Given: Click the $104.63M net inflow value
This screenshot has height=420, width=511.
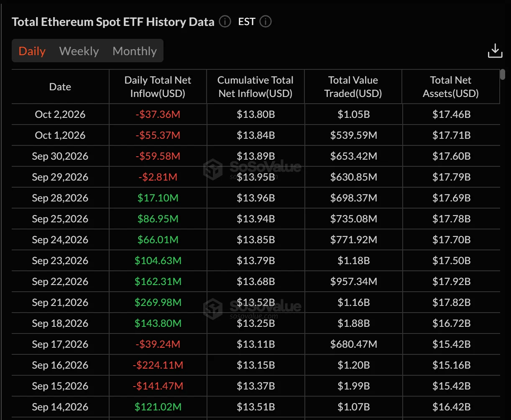Looking at the screenshot, I should click(158, 260).
